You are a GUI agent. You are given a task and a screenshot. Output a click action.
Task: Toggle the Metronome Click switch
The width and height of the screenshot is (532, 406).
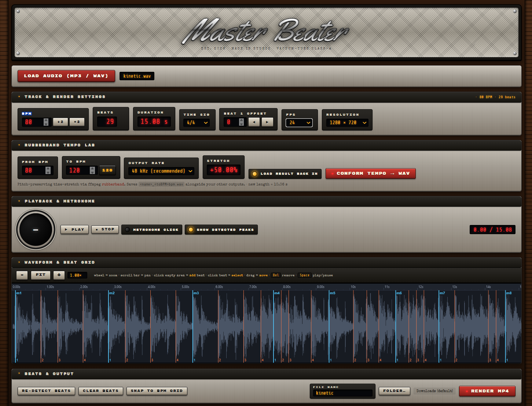click(x=152, y=230)
